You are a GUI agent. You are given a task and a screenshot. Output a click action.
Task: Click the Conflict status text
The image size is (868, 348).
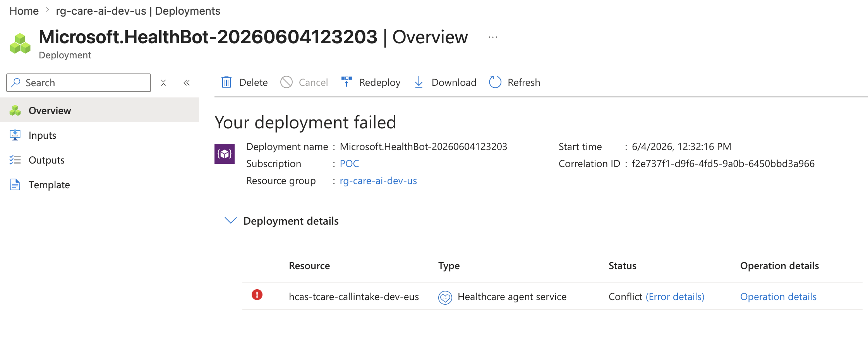625,297
